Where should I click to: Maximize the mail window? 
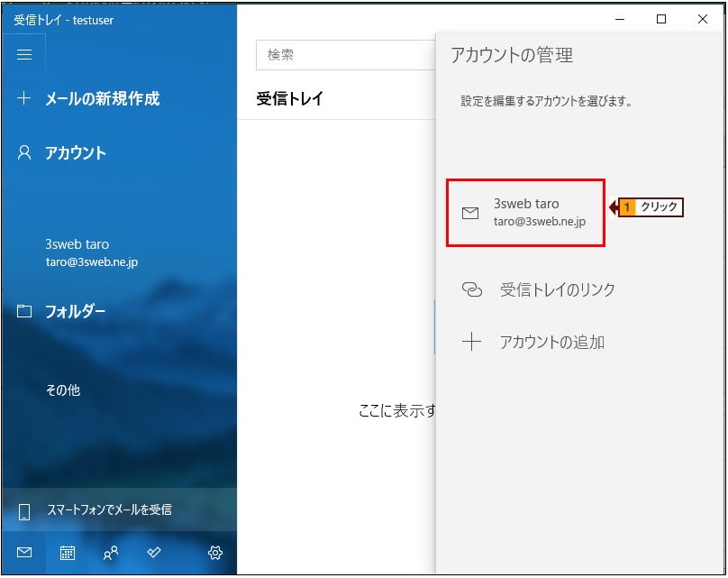click(x=661, y=19)
